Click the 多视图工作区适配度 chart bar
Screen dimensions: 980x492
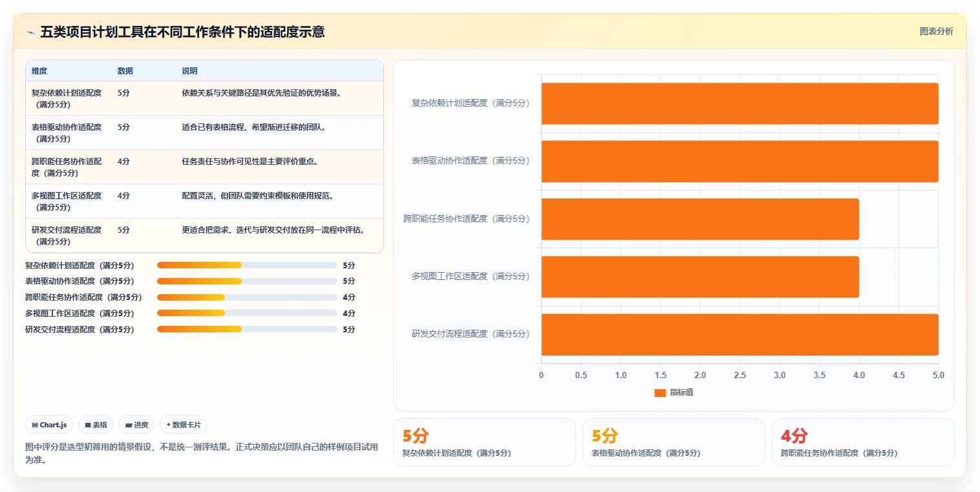coord(700,277)
